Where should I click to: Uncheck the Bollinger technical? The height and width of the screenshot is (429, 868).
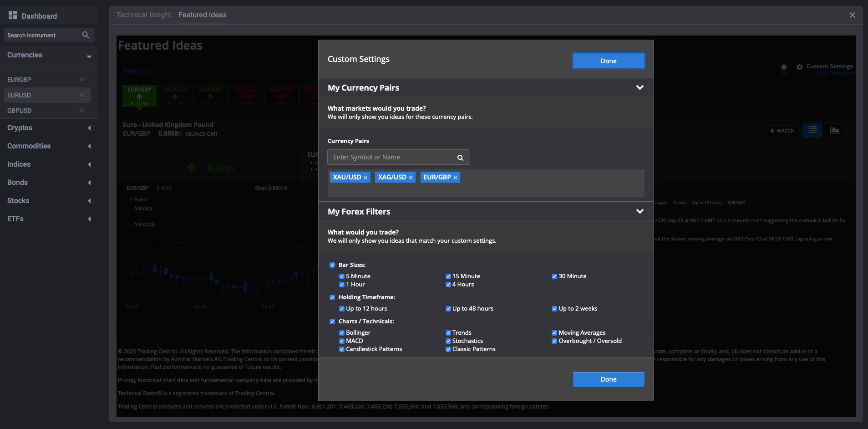pyautogui.click(x=342, y=333)
